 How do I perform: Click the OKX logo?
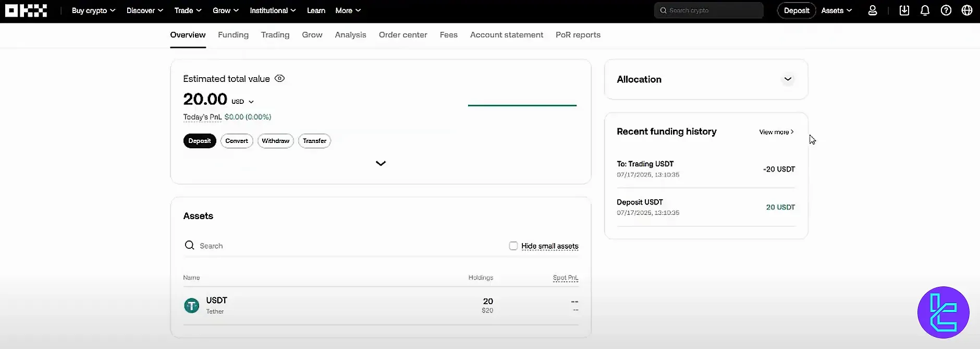[26, 10]
